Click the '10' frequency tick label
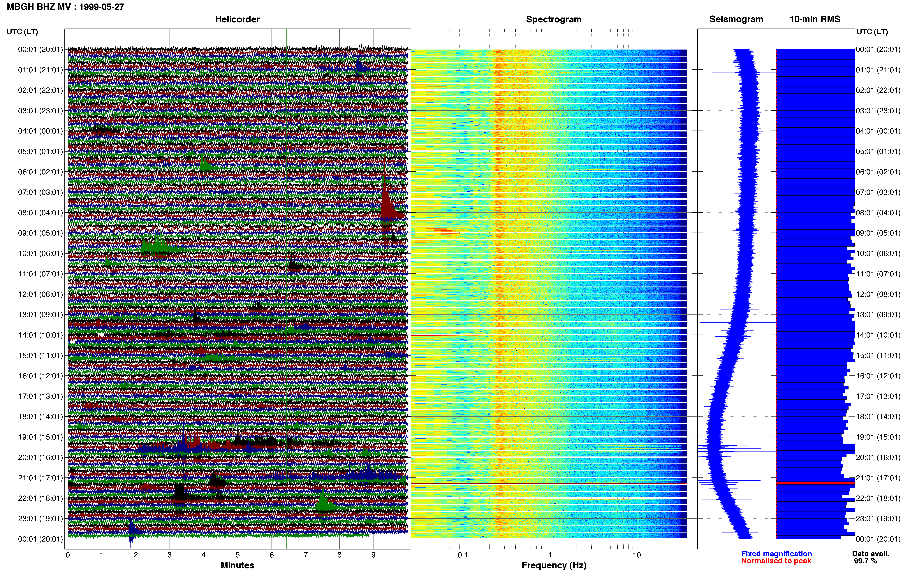Screen dimensions: 924x578 coord(637,555)
